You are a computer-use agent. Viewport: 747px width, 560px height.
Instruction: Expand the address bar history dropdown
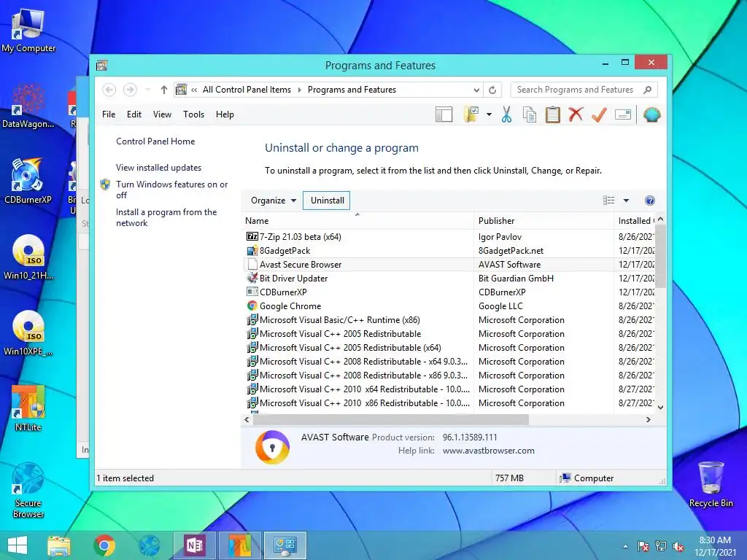click(476, 90)
